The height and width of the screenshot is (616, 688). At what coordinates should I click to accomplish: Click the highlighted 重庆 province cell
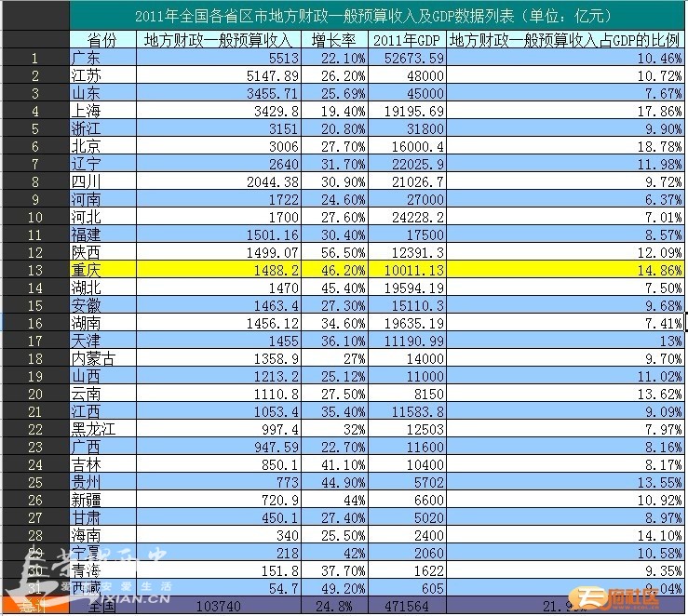[102, 270]
